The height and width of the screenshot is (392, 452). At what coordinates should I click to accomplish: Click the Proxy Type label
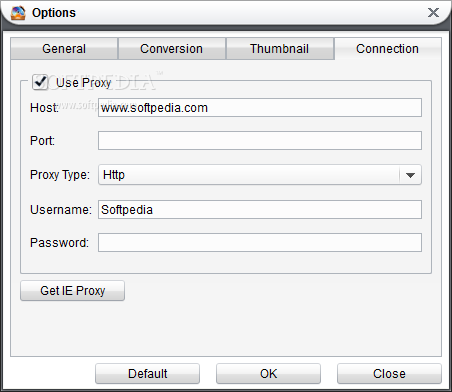60,175
